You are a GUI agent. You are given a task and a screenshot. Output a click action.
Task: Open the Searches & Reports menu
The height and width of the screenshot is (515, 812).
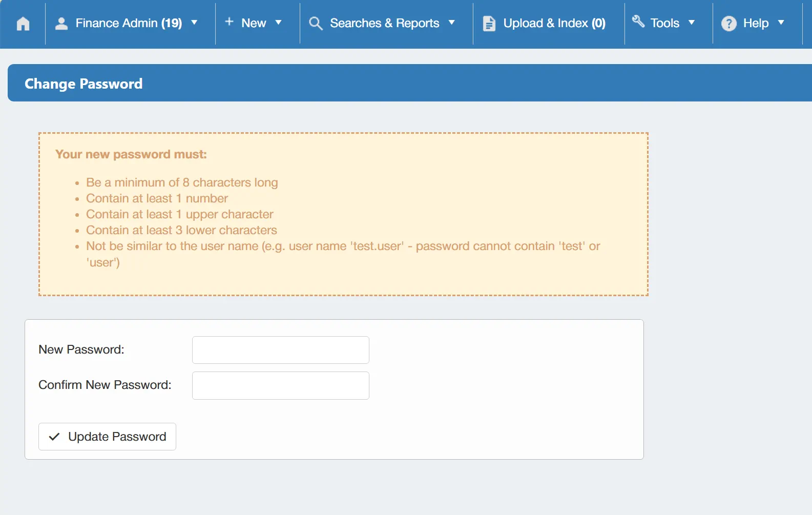click(385, 24)
